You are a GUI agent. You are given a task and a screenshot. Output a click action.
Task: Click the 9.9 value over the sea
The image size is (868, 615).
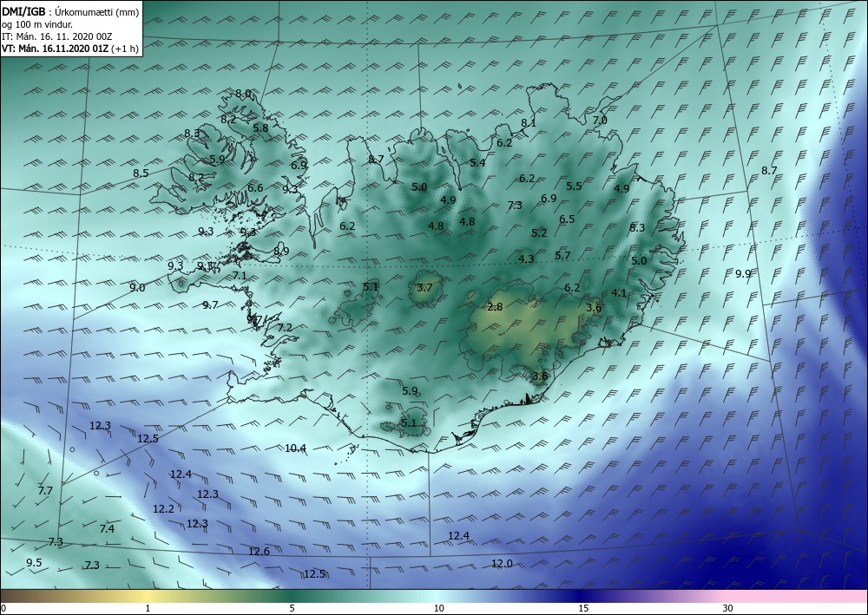click(743, 273)
